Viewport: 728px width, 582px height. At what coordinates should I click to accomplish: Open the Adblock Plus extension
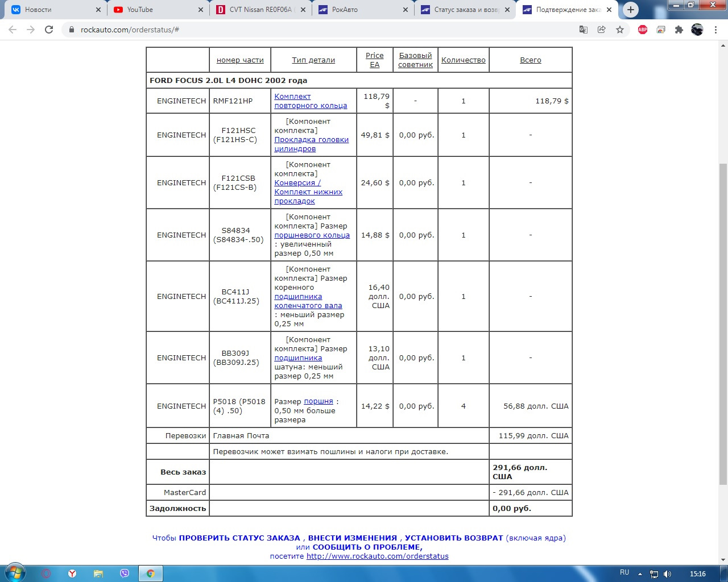point(643,30)
